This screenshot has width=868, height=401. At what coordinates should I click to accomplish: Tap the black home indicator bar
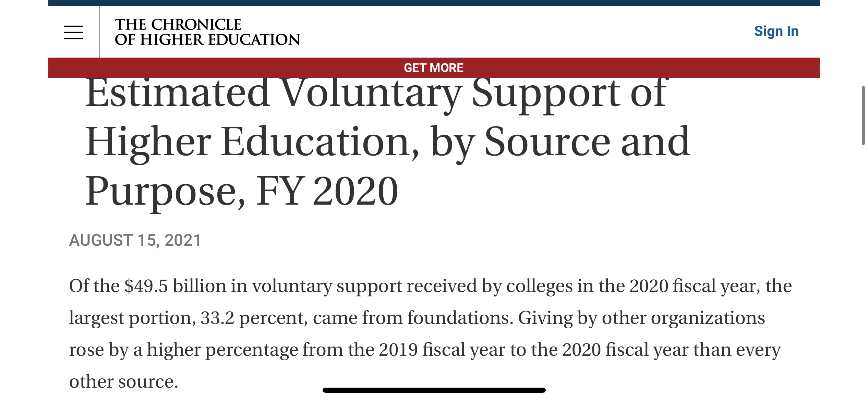[434, 390]
